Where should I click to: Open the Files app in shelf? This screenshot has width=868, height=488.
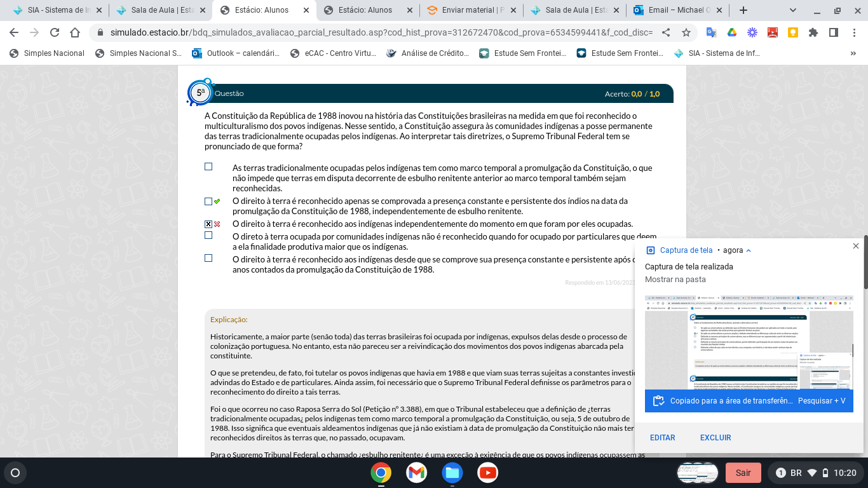pyautogui.click(x=452, y=473)
